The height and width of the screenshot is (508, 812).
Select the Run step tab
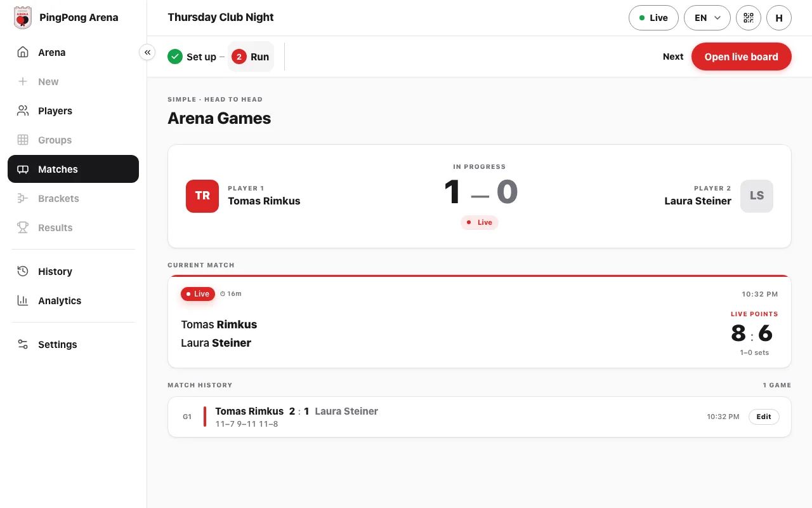click(251, 57)
